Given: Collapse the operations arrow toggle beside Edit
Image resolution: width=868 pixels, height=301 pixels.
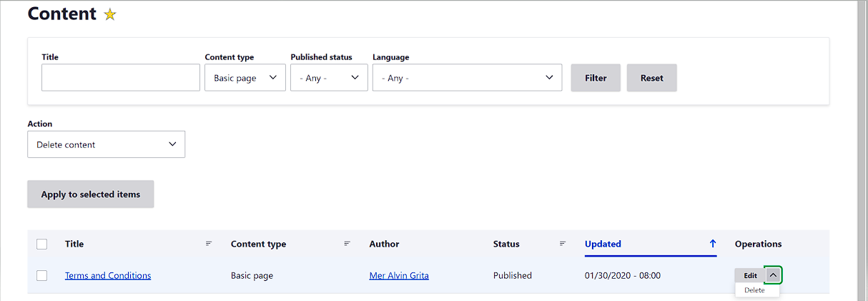Looking at the screenshot, I should [x=773, y=275].
